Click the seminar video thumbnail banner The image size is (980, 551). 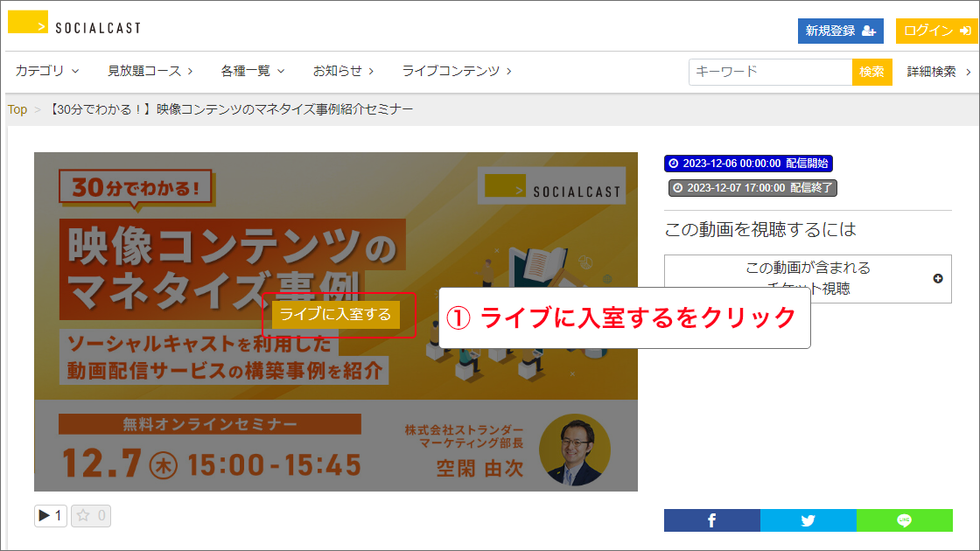[336, 321]
